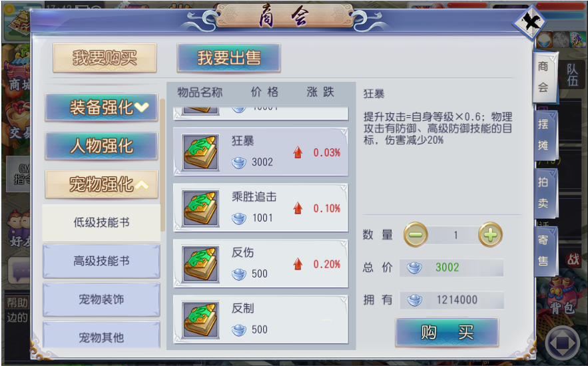588x366 pixels.
Task: Click the 反伤 skill book icon
Action: pos(200,264)
